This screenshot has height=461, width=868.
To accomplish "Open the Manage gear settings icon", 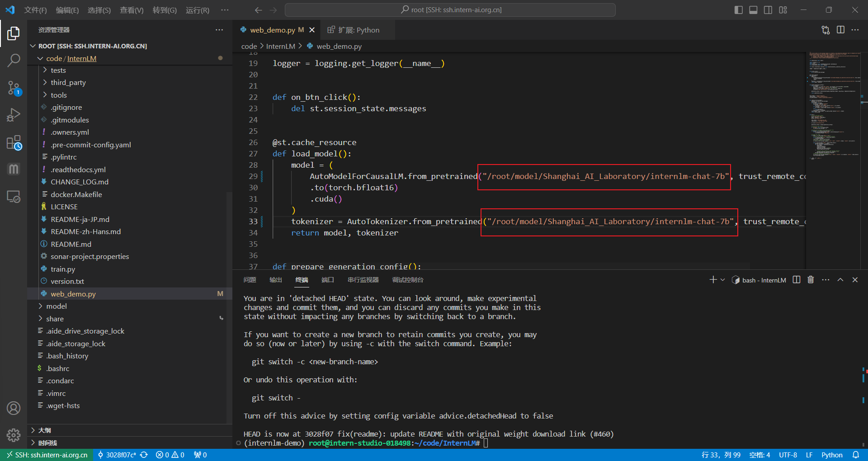I will point(14,435).
